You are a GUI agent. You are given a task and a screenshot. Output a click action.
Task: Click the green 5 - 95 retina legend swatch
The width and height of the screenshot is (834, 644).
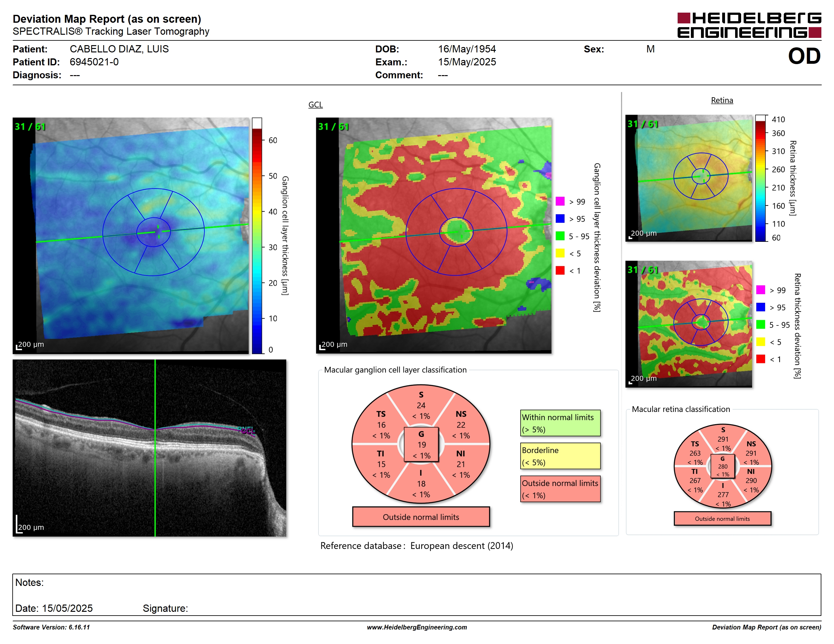point(760,325)
